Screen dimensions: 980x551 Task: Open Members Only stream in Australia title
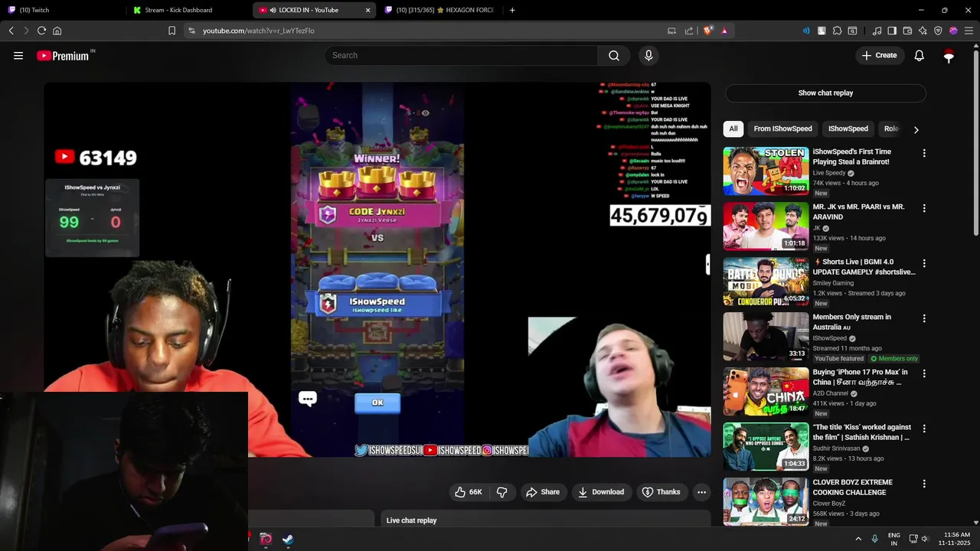pos(851,322)
